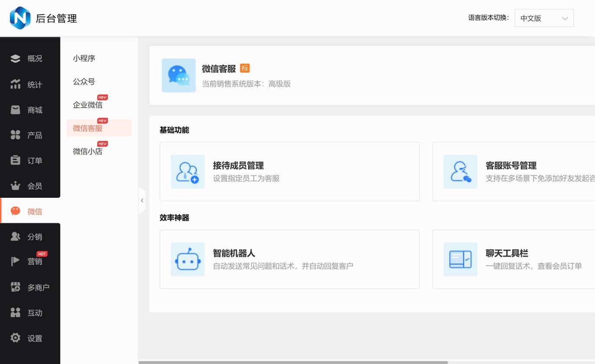The image size is (595, 364).
Task: Go to 订单 in main sidebar
Action: [x=30, y=161]
